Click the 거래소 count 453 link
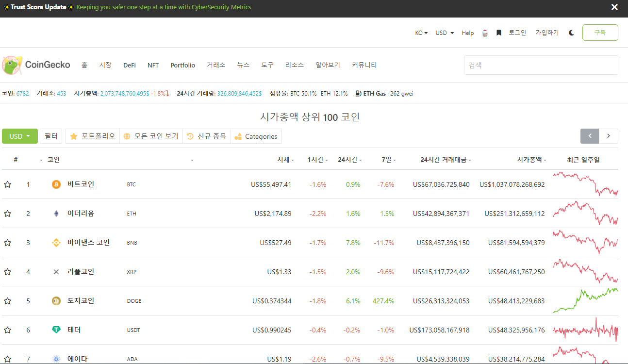Image resolution: width=628 pixels, height=364 pixels. point(61,94)
